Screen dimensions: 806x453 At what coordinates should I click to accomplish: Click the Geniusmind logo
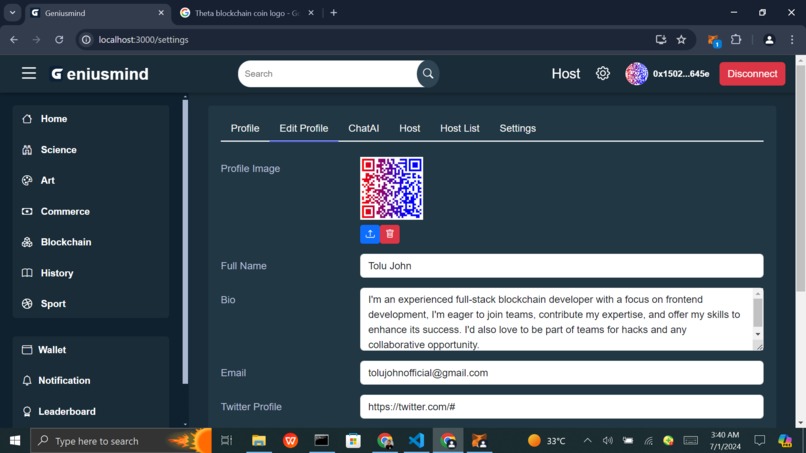(99, 74)
